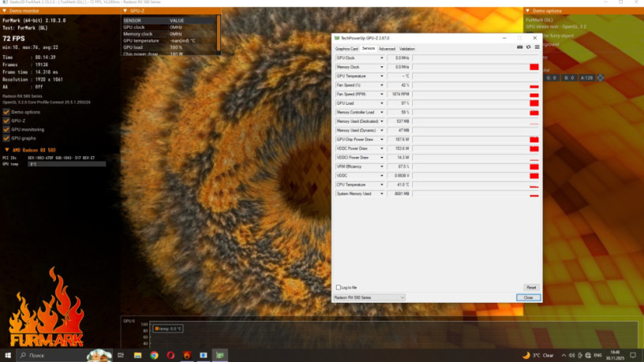
Task: Open the notification center
Action: (x=633, y=355)
